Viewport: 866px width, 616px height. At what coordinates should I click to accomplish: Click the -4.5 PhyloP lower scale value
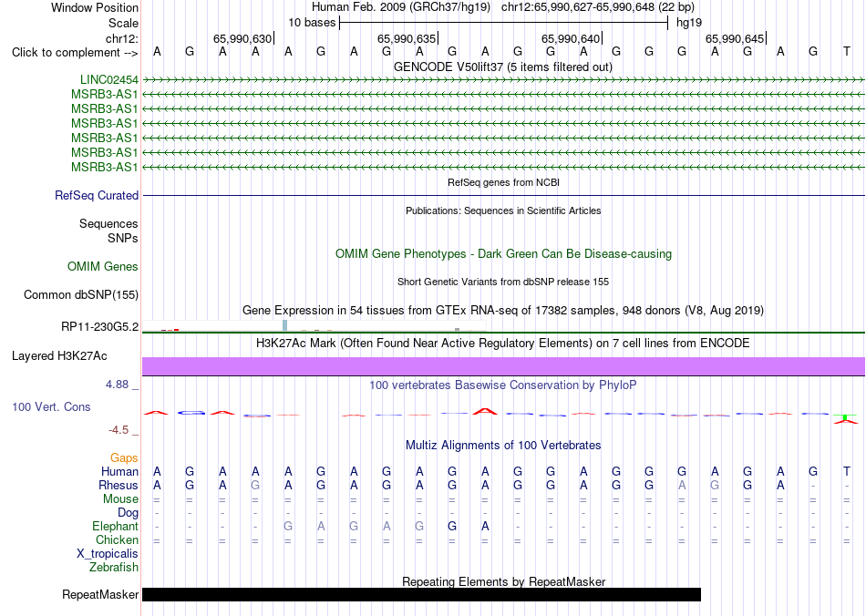pos(119,429)
